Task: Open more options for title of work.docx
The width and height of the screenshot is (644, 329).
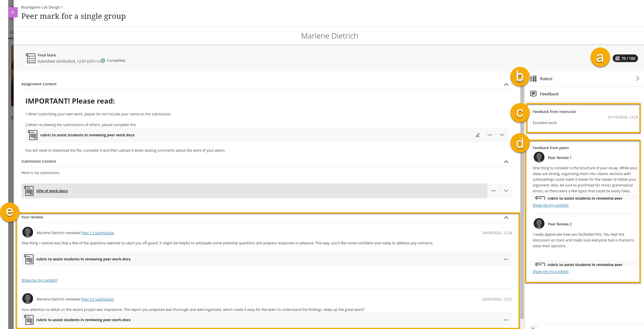Action: [493, 191]
